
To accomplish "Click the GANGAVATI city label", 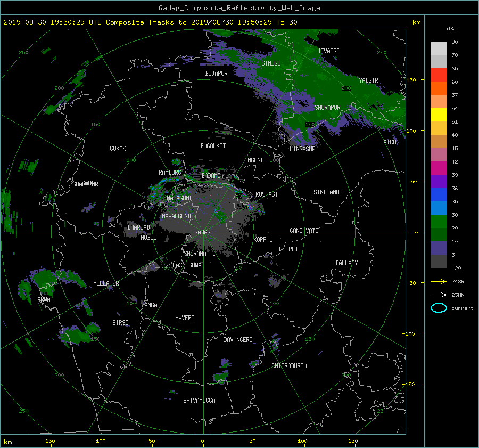I will tap(304, 231).
